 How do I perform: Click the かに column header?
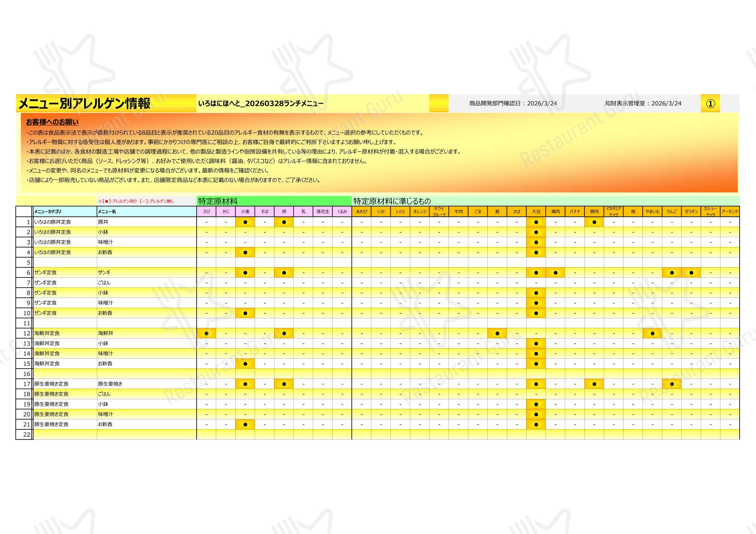226,212
